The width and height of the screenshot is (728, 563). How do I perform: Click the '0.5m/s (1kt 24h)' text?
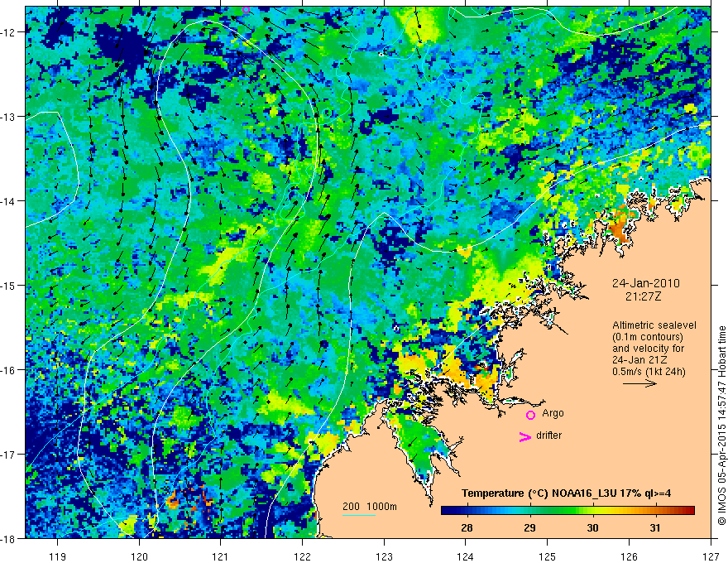(x=649, y=372)
